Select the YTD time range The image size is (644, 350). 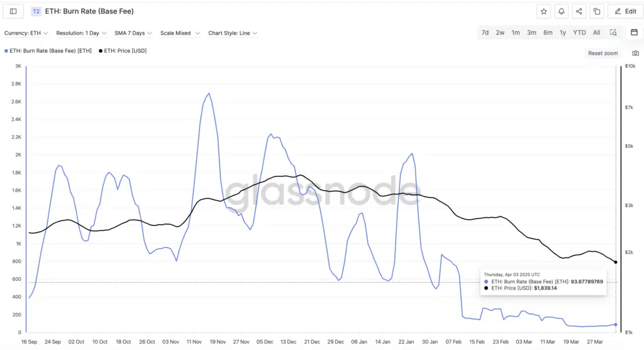[579, 33]
